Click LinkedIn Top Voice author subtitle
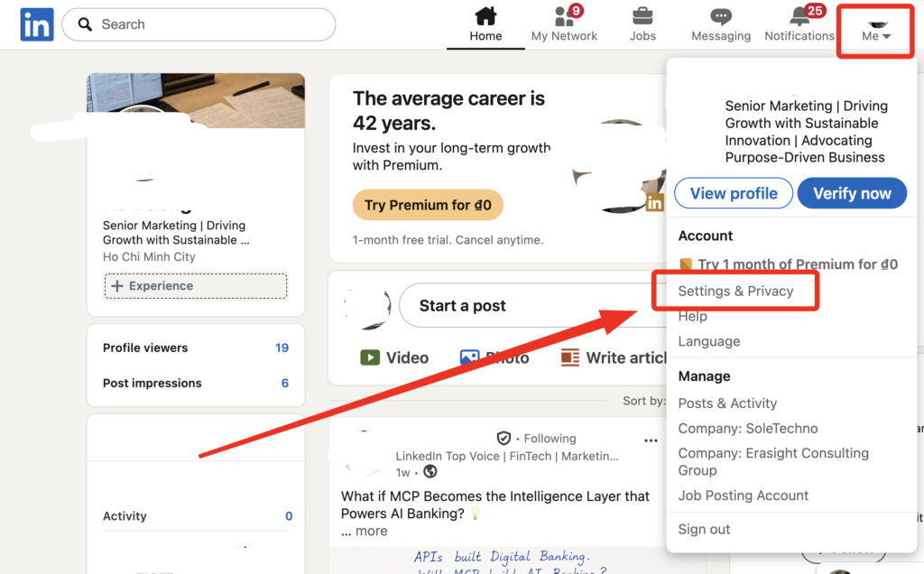The width and height of the screenshot is (924, 574). (507, 456)
